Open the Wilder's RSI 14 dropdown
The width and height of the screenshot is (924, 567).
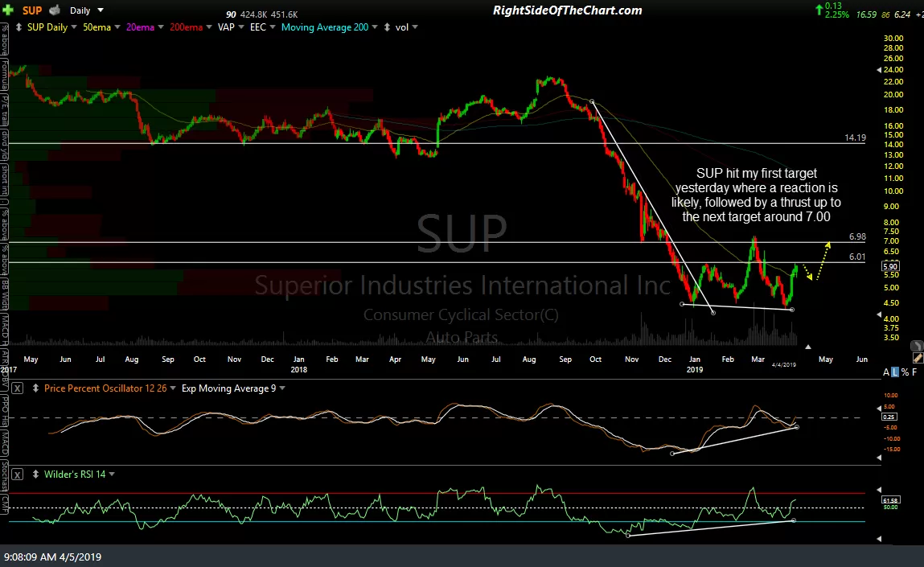112,475
